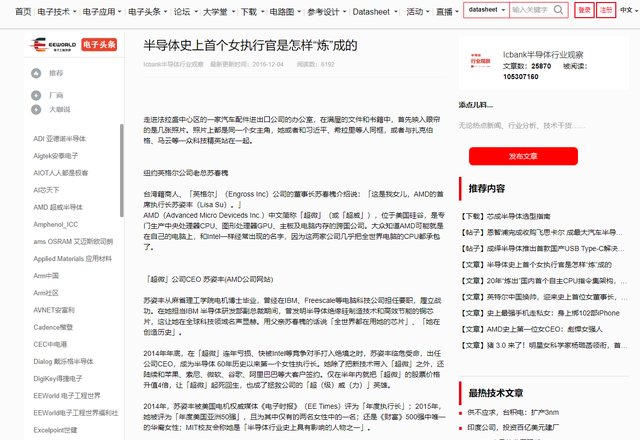Open hot article 供不应求，台积电：扩产3nm
Image resolution: width=640 pixels, height=440 pixels.
[x=513, y=413]
